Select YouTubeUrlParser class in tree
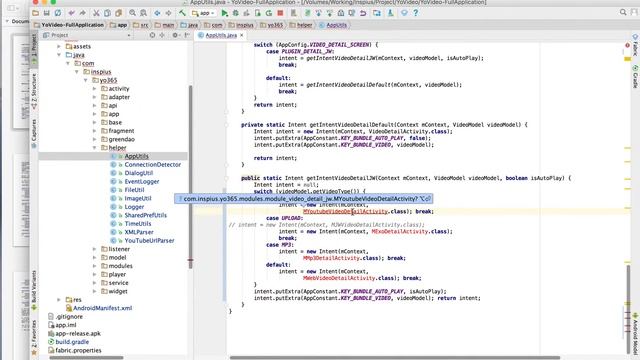This screenshot has width=640, height=360. (x=149, y=240)
